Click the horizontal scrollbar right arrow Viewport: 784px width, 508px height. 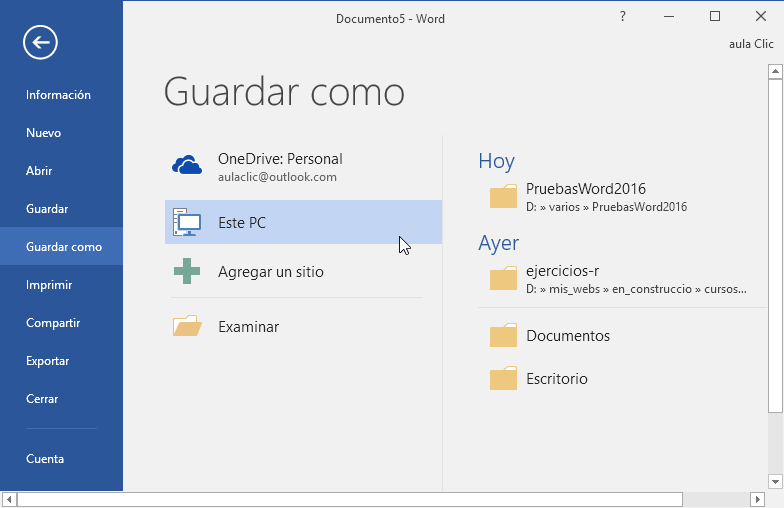[774, 499]
